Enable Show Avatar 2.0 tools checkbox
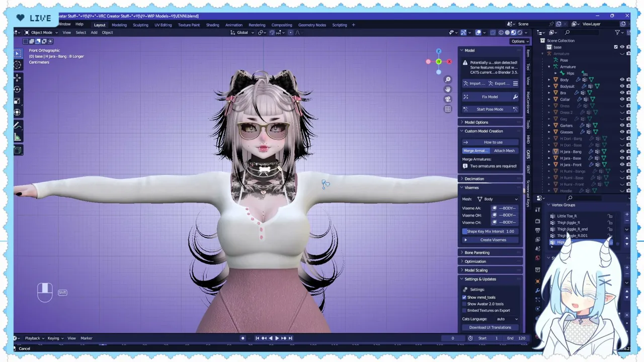Image resolution: width=644 pixels, height=362 pixels. point(464,304)
